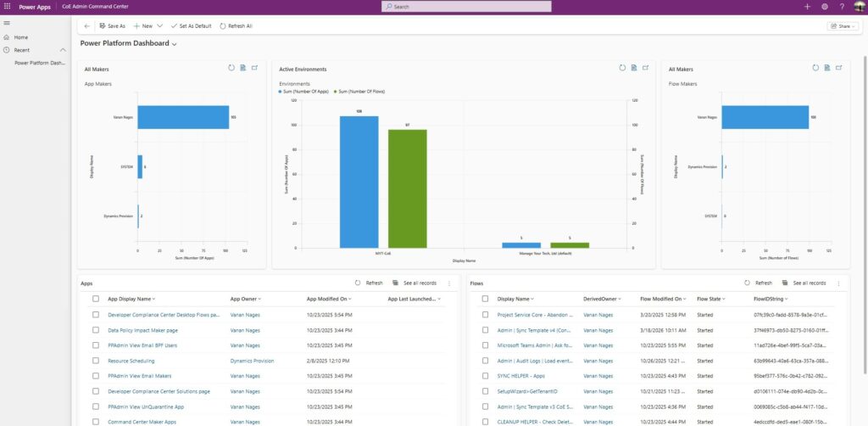Open the Power Platform Dashboard selector dropdown

175,43
